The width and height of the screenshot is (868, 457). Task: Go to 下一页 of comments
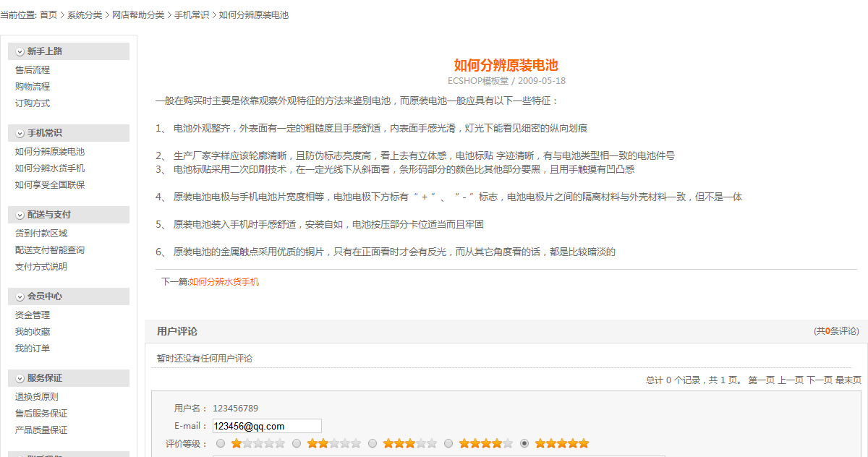click(820, 380)
